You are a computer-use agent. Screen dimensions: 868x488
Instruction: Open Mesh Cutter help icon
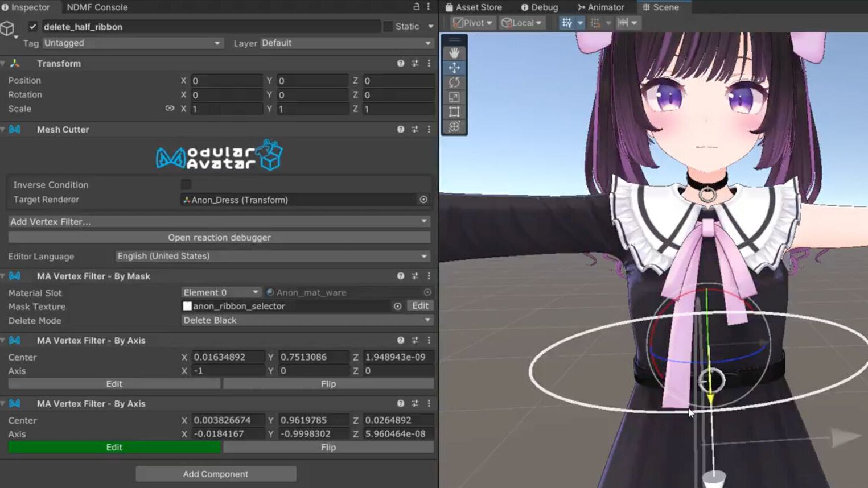pyautogui.click(x=401, y=130)
